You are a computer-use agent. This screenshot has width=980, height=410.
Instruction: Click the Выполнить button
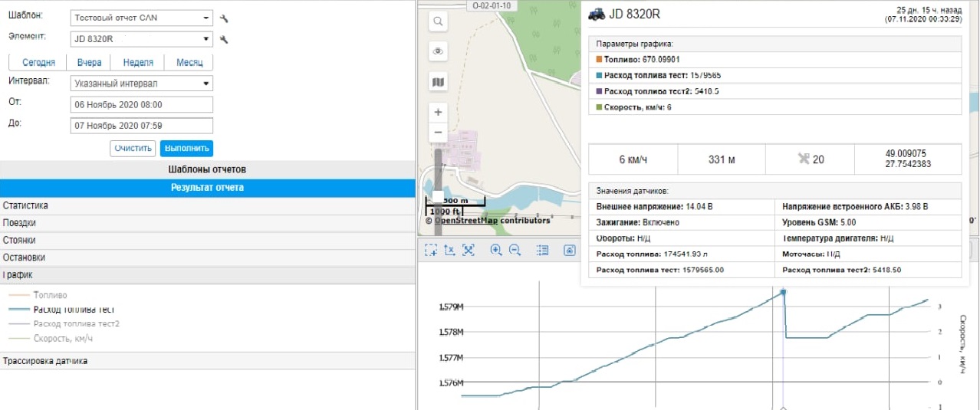pyautogui.click(x=186, y=149)
